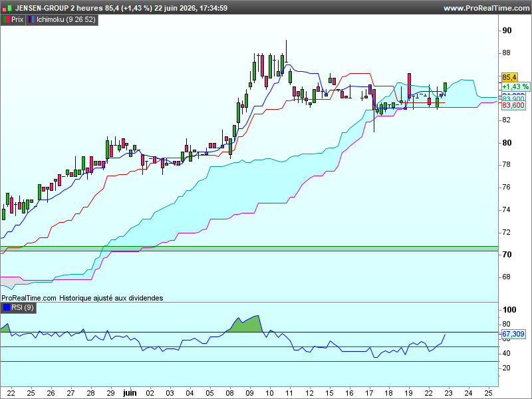Click the 17 date label on time axis
This screenshot has height=399, width=532.
pos(369,394)
